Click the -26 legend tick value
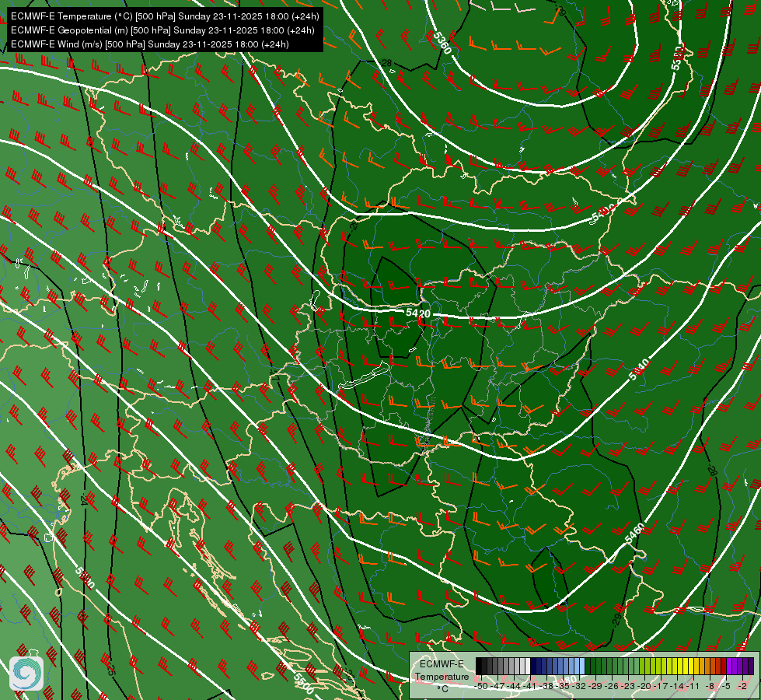Viewport: 761px width, 700px height. point(612,686)
